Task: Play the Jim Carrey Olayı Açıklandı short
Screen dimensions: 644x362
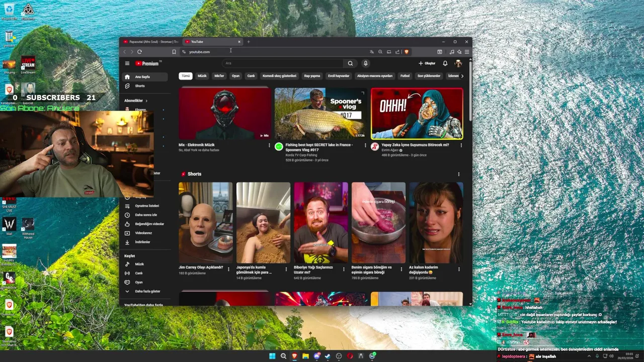Action: pos(205,222)
